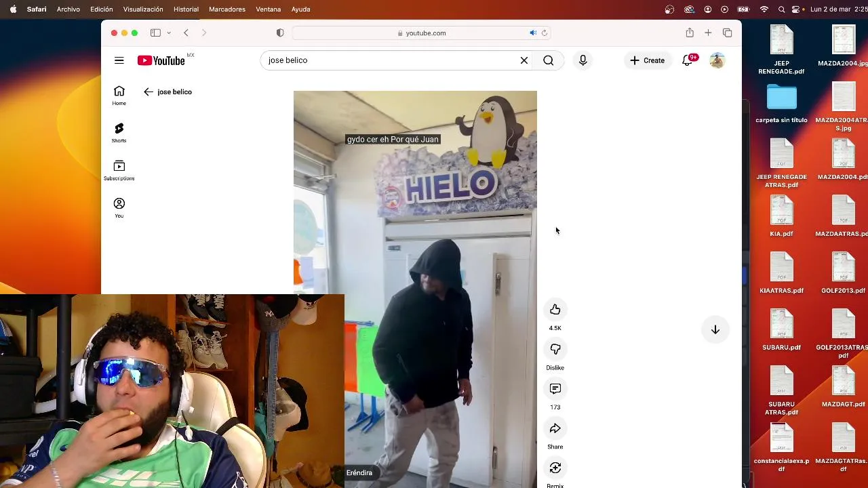Open Wi-Fi status in menu bar
The image size is (868, 488).
(764, 9)
